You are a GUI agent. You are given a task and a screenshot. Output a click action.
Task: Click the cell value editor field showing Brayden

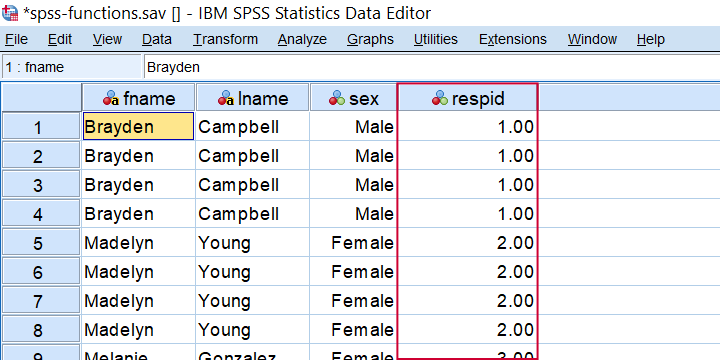tap(432, 68)
